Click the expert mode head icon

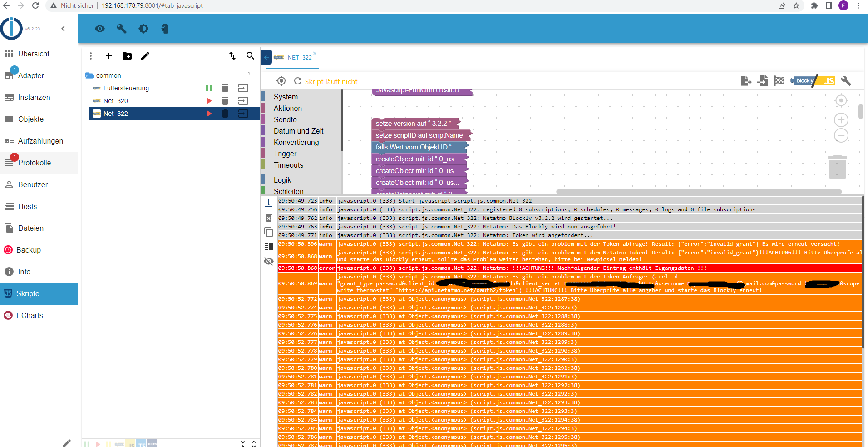tap(165, 29)
